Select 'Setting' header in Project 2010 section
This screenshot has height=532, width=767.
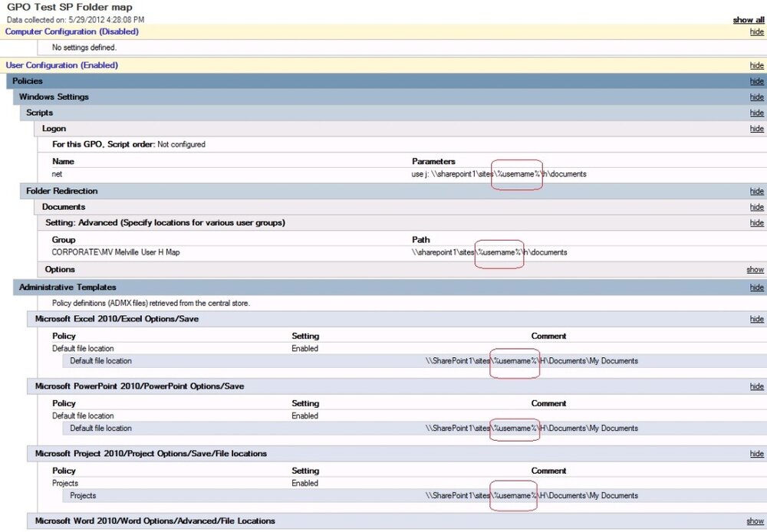click(x=305, y=471)
